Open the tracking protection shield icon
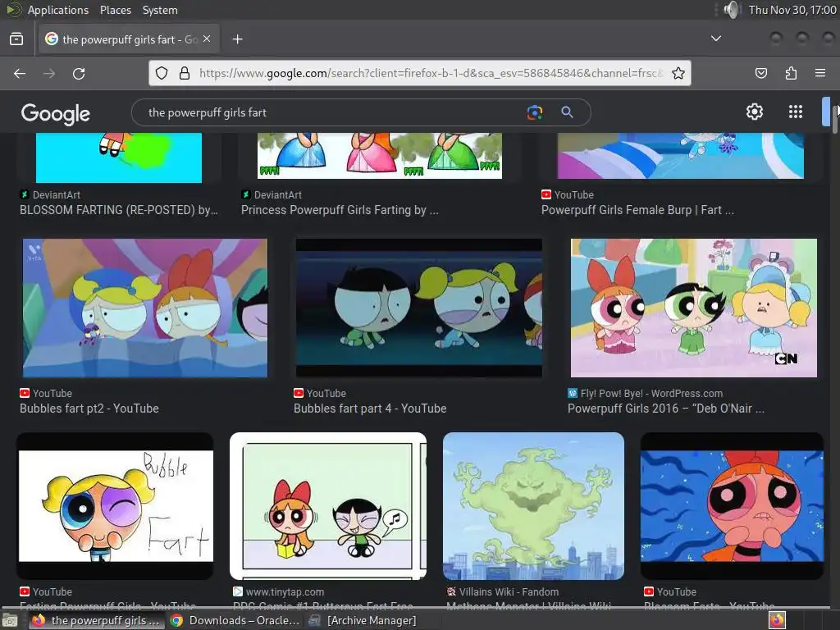Screen dimensions: 840x630 (162, 73)
